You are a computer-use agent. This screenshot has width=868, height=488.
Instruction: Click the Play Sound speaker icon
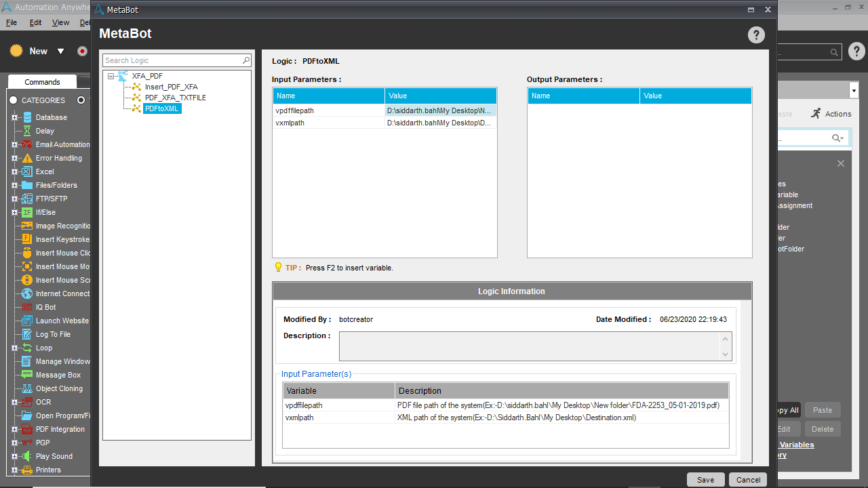(x=27, y=456)
